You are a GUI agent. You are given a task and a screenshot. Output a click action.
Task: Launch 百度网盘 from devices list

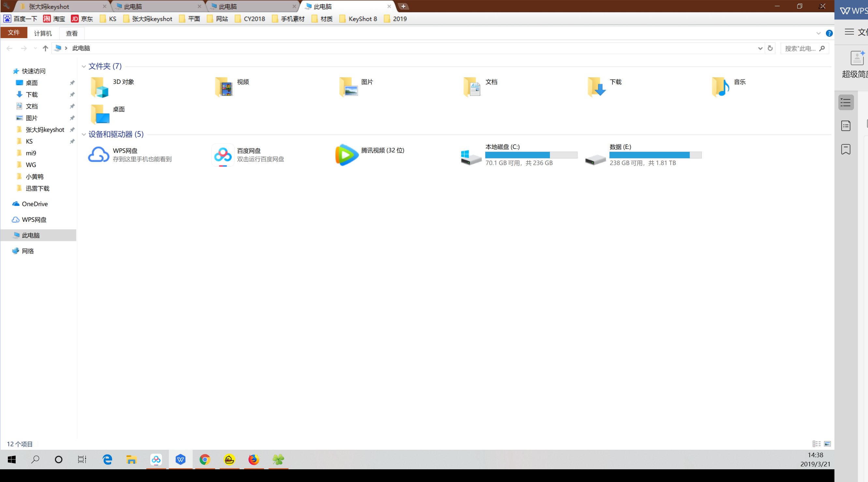click(223, 155)
